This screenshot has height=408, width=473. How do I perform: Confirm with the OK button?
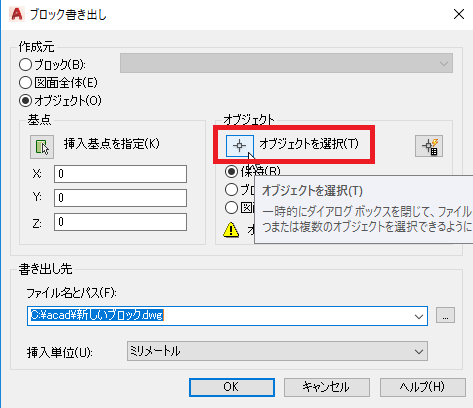pos(232,387)
